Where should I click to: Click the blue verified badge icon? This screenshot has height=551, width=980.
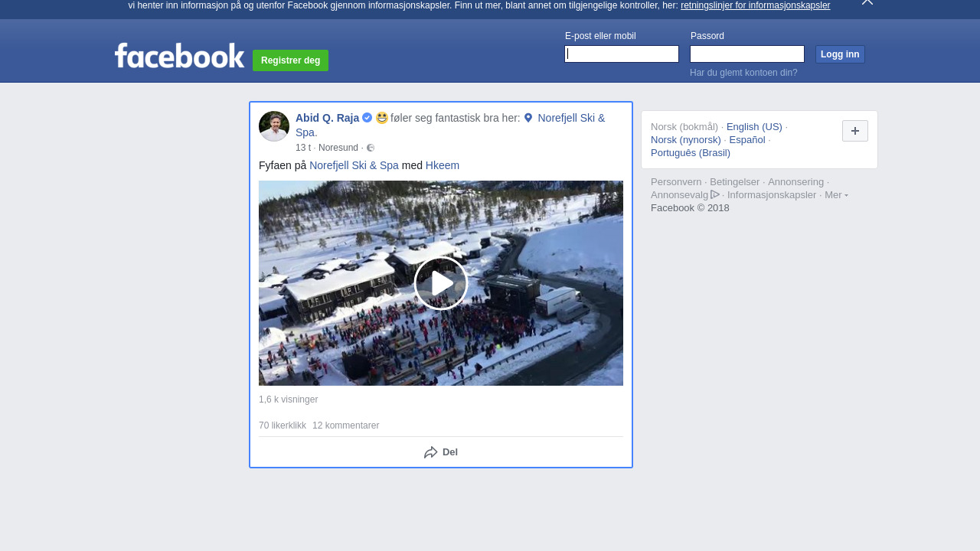367,118
